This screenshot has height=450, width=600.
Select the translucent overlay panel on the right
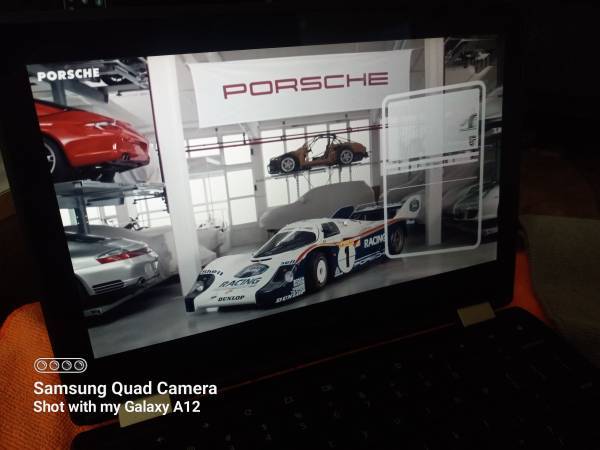coord(433,170)
